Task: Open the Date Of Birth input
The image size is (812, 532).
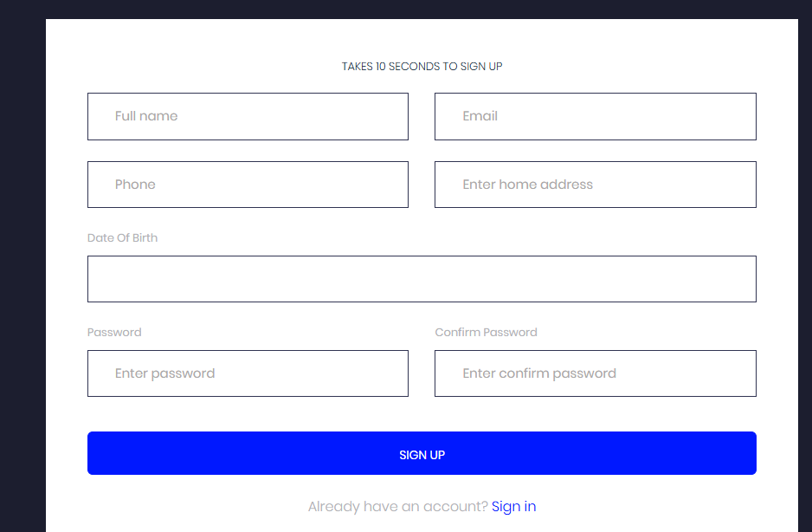Action: [422, 279]
